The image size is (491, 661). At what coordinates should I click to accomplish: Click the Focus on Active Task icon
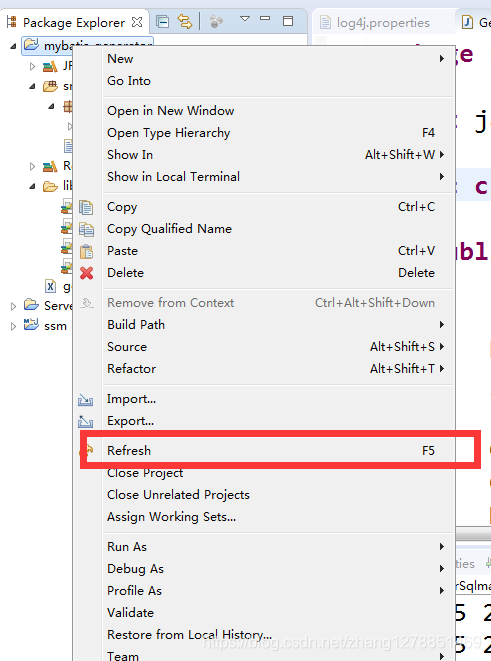coord(216,21)
